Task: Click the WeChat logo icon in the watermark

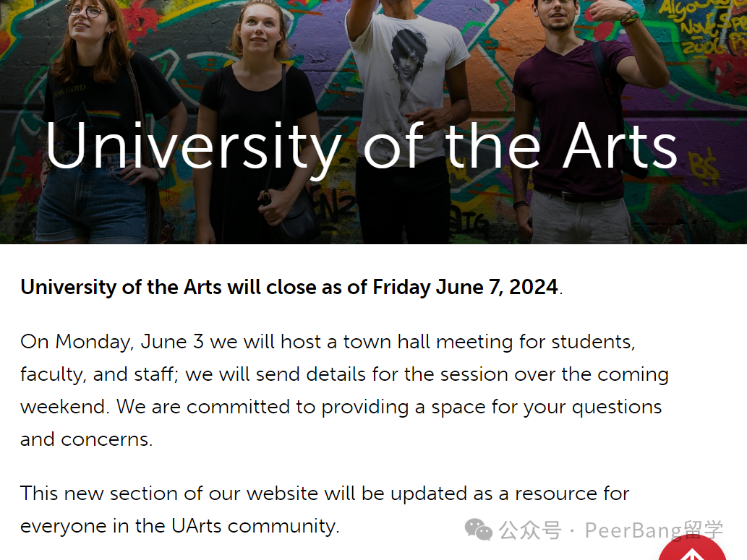Action: pos(478,530)
